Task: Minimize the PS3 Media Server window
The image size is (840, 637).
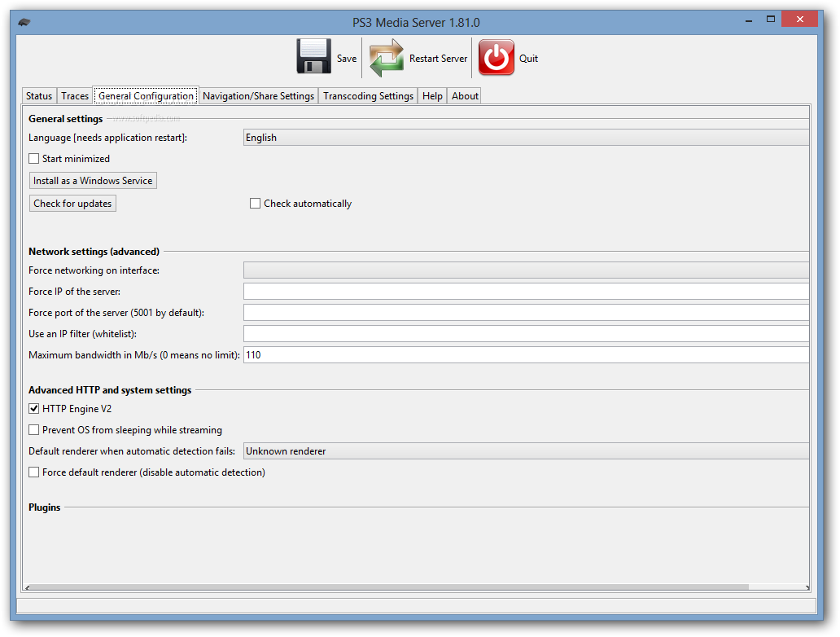Action: 749,20
